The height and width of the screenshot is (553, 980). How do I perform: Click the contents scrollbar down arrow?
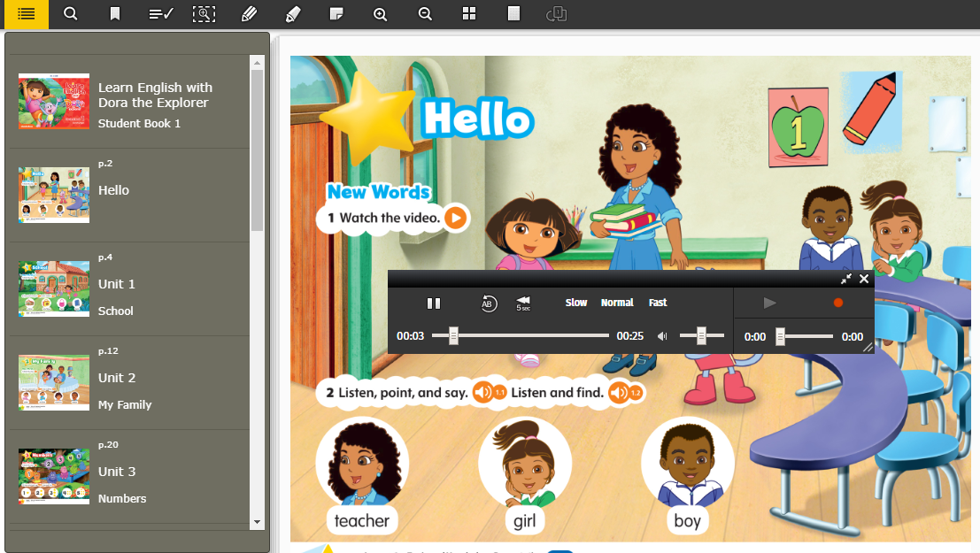(257, 522)
